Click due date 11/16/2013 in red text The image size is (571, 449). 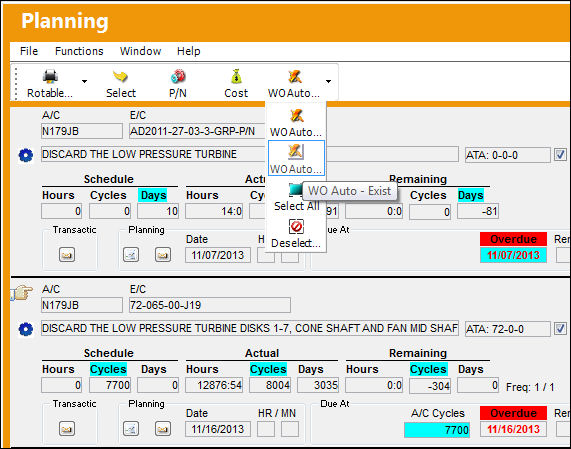click(513, 429)
